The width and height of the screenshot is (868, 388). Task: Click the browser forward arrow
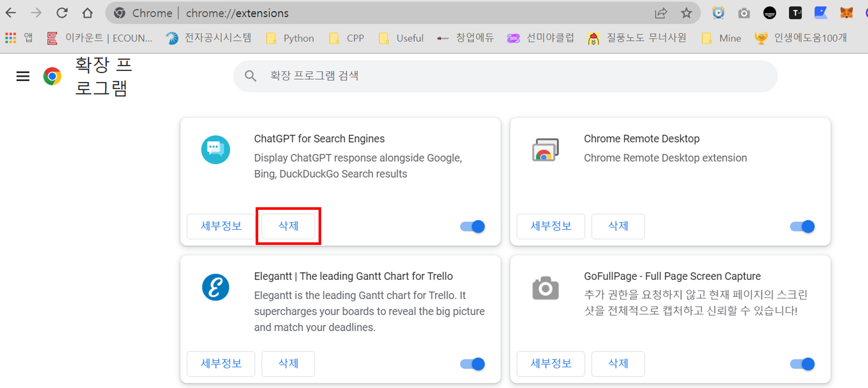point(36,13)
